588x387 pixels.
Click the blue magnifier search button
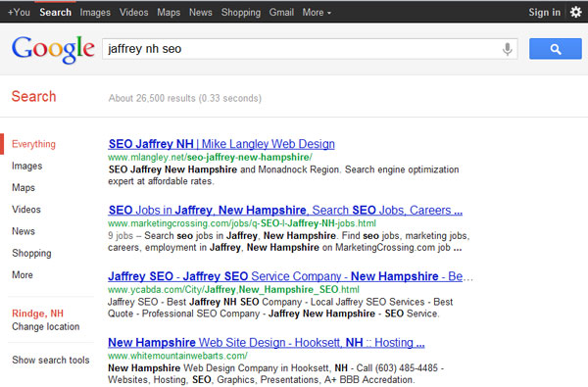(x=556, y=49)
